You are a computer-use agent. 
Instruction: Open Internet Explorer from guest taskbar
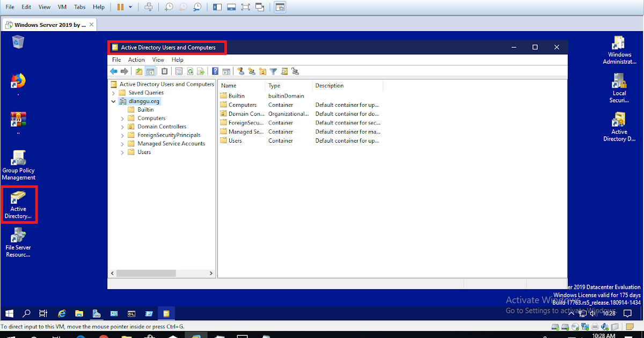point(62,313)
